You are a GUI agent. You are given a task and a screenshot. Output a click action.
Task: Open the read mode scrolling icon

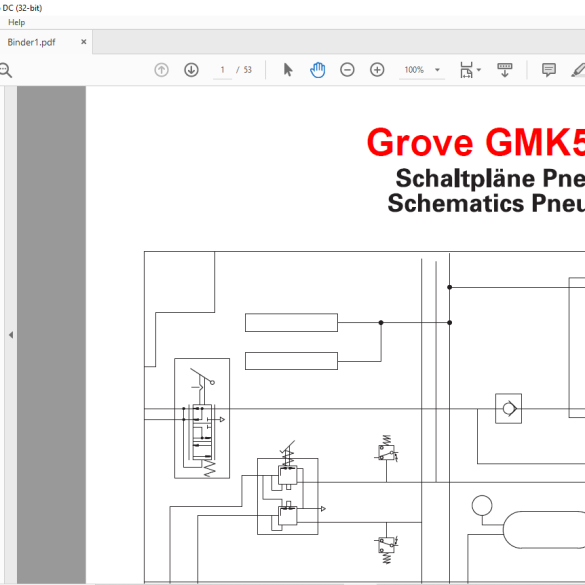[504, 70]
